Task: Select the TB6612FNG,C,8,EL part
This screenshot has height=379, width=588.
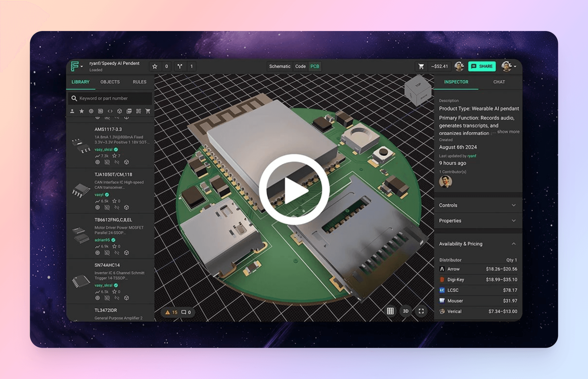Action: [113, 220]
